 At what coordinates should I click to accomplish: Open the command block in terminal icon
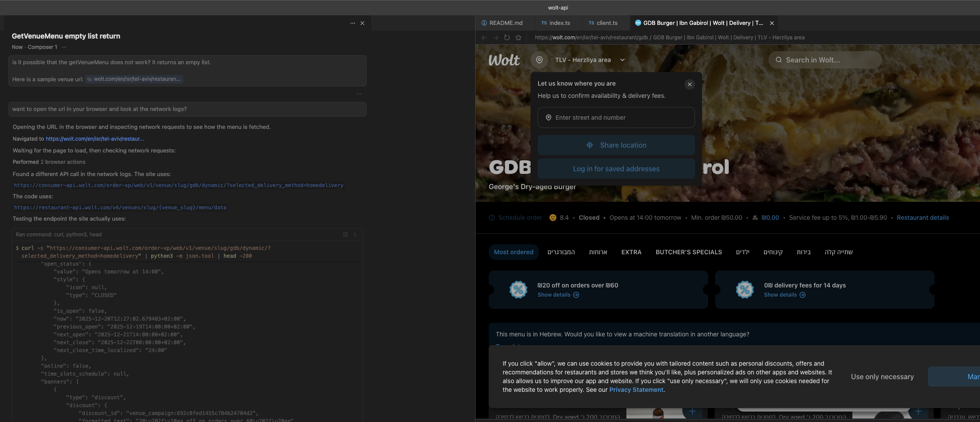[345, 235]
